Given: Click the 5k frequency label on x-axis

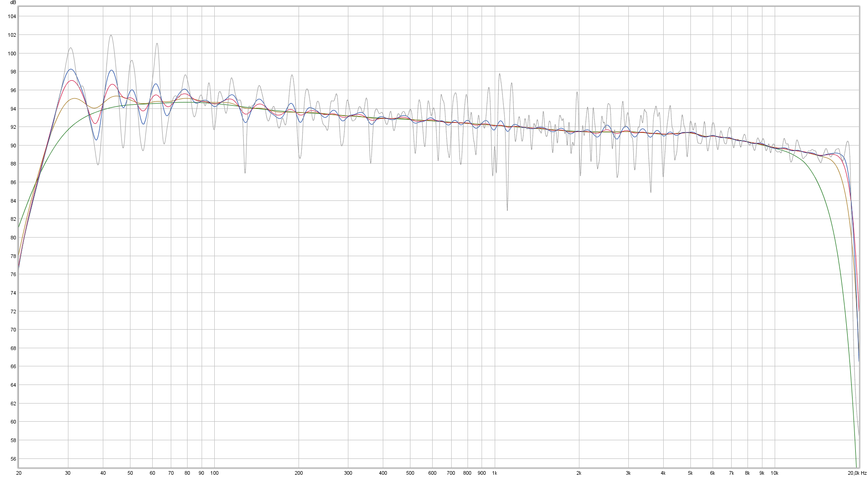Looking at the screenshot, I should [x=690, y=473].
